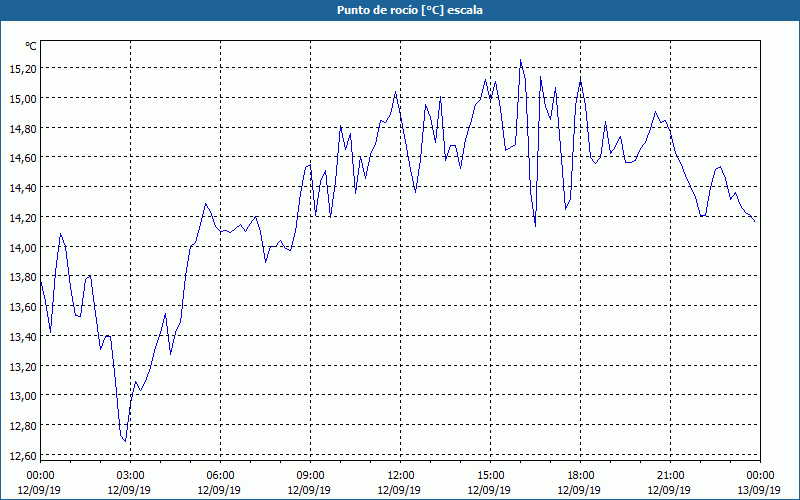
Task: Click the 14,60 y-axis label
Action: [22, 158]
